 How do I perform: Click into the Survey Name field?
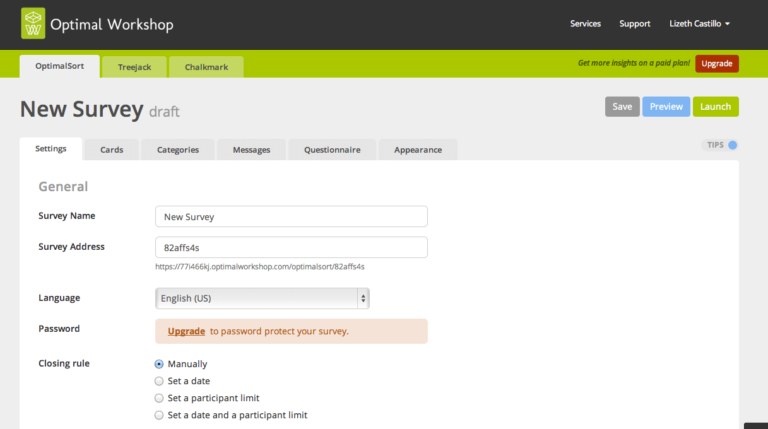click(x=291, y=216)
